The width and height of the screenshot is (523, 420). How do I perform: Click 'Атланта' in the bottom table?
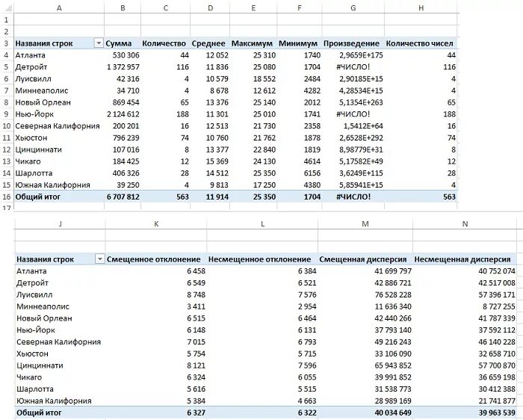click(31, 271)
